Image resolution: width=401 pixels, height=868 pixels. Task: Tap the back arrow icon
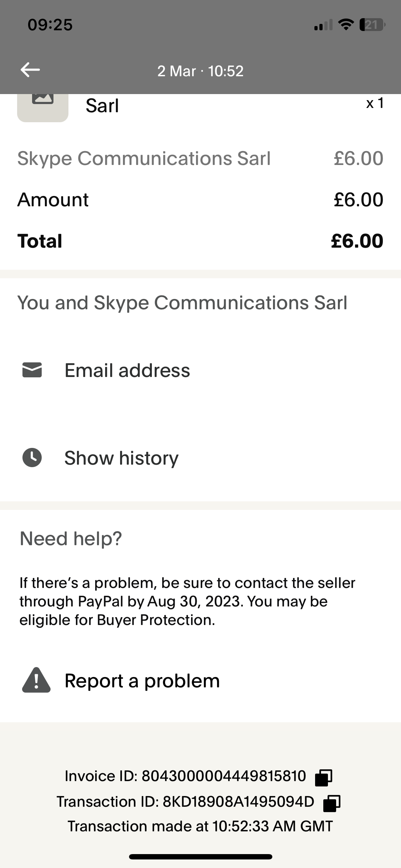[x=30, y=70]
